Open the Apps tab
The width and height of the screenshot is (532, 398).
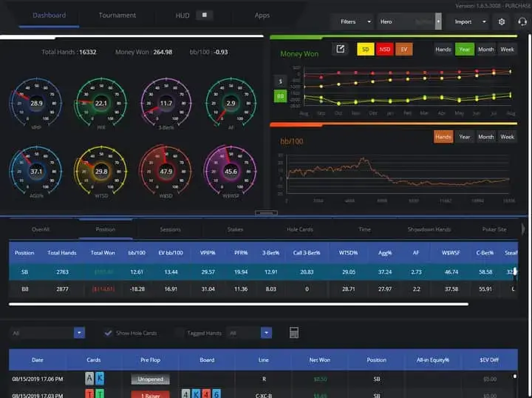262,16
